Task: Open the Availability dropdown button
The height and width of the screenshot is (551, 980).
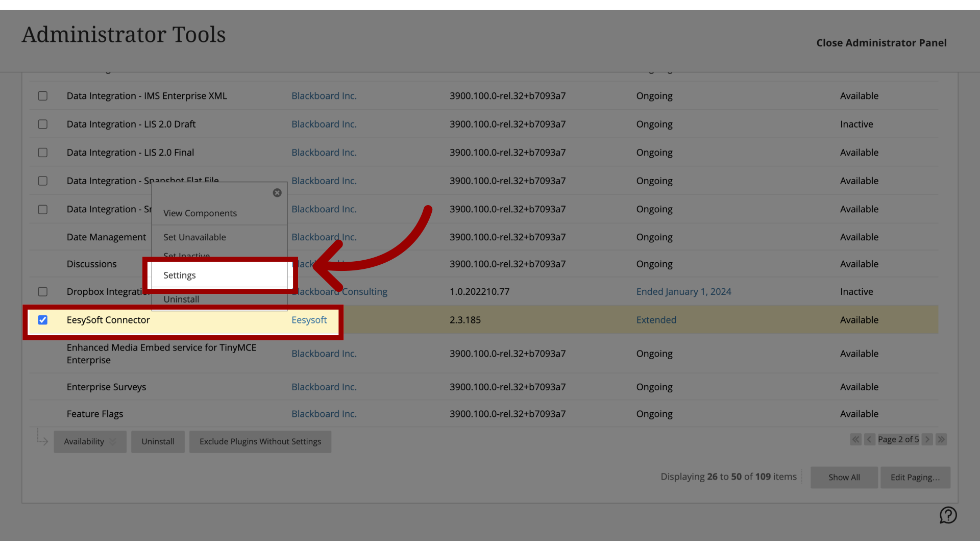Action: [x=90, y=442]
